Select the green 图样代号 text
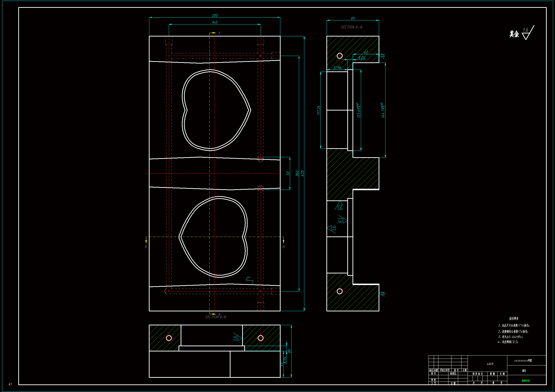The width and height of the screenshot is (555, 392). [x=526, y=381]
